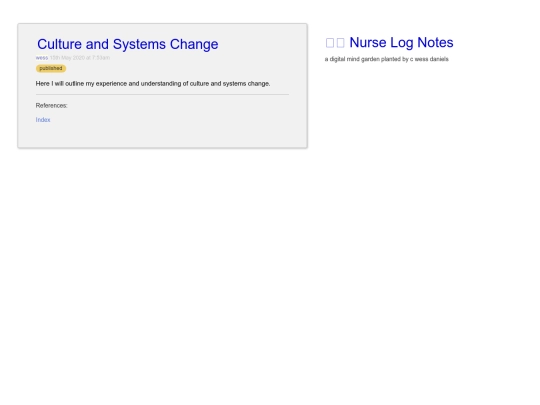Open the Index reference link
The width and height of the screenshot is (540, 405).
[x=43, y=120]
